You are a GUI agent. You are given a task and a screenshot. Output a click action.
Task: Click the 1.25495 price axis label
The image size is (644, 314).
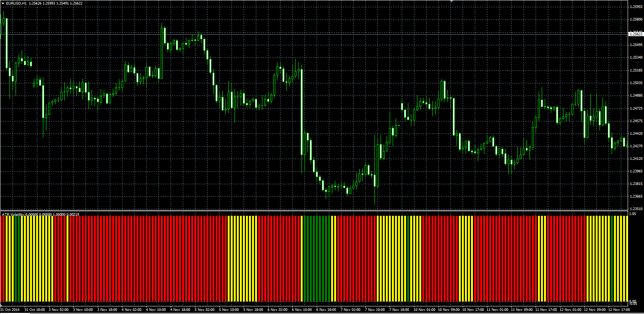(636, 45)
